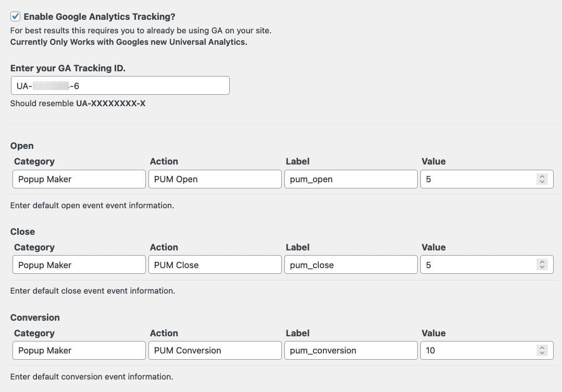Select the Open event Category field

pyautogui.click(x=78, y=179)
